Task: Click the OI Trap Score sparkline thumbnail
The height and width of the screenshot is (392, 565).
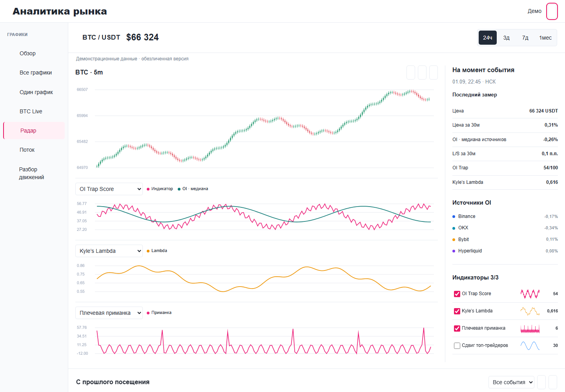Action: point(530,294)
